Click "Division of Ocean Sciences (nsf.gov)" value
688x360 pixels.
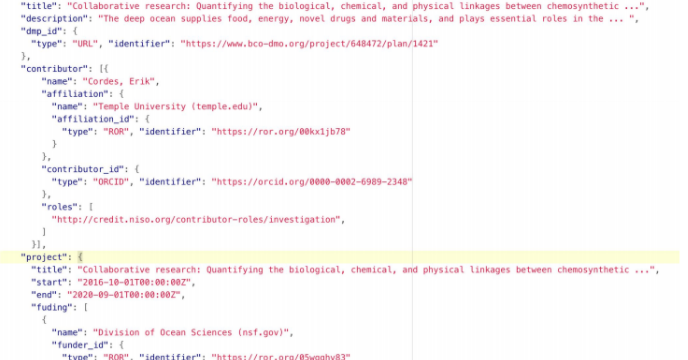tap(190, 332)
